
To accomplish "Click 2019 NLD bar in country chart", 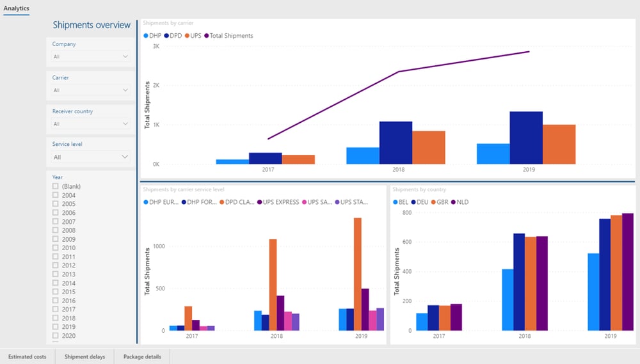I will 628,272.
